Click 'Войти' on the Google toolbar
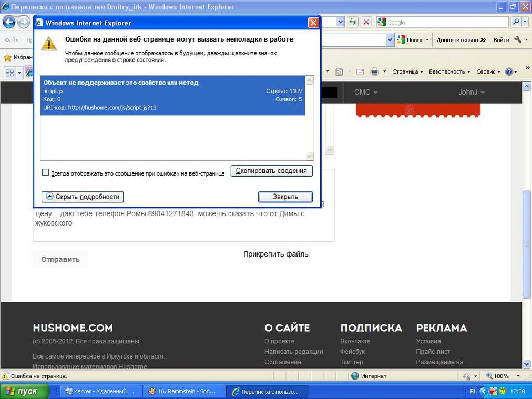The image size is (532, 399). point(501,40)
